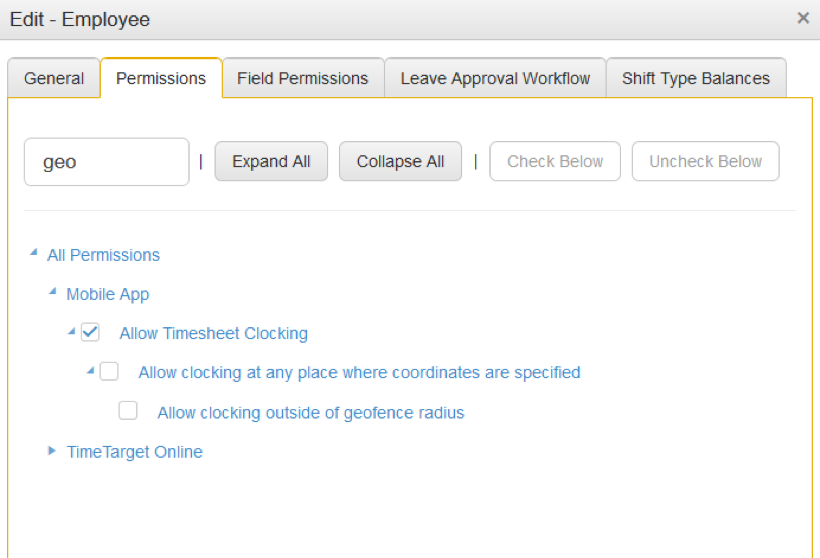Expand the TimeTarget Online node arrow
Viewport: 820px width, 558px height.
pos(52,450)
